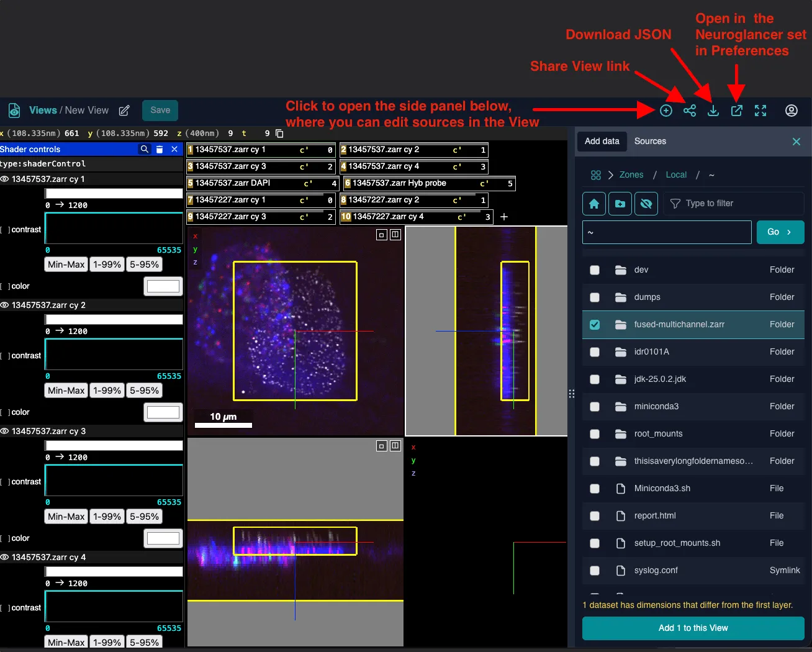Maximize the xy viewer panel
The height and width of the screenshot is (652, 812).
click(382, 235)
